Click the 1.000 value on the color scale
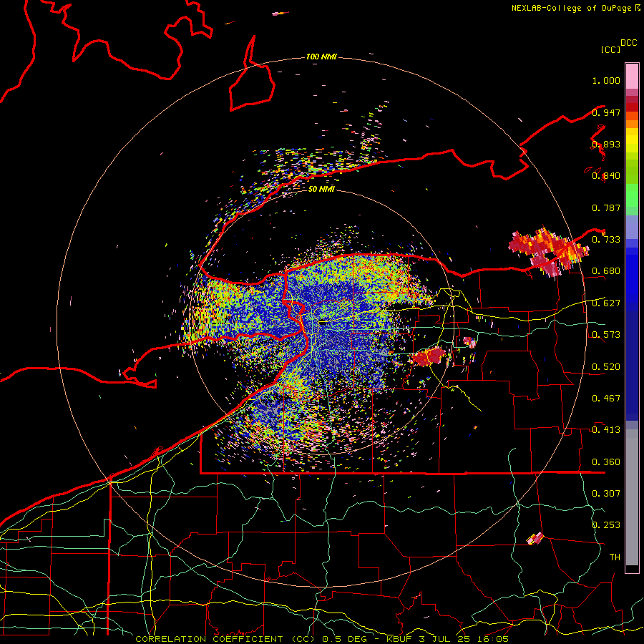 coord(606,80)
